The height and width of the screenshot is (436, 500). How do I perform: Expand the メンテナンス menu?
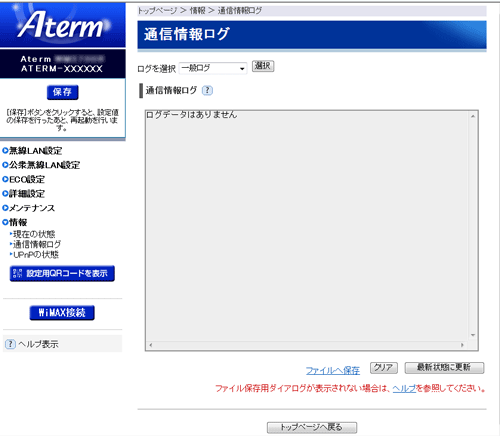pos(29,208)
